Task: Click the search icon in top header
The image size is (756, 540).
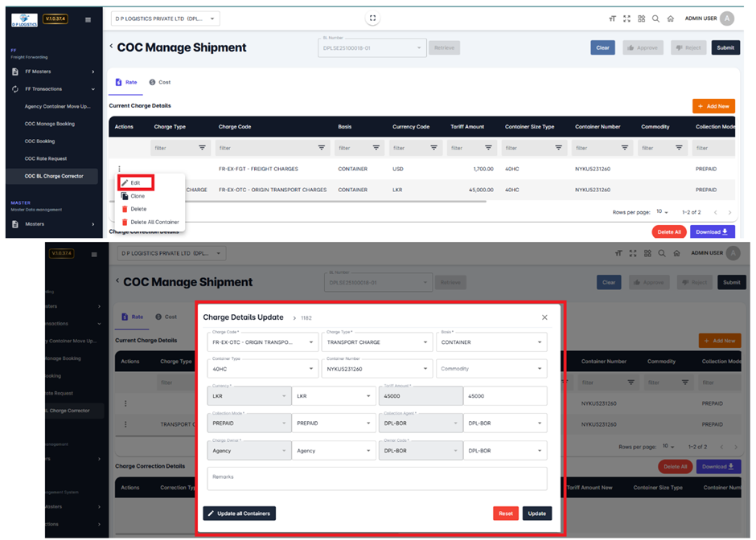Action: pos(655,18)
